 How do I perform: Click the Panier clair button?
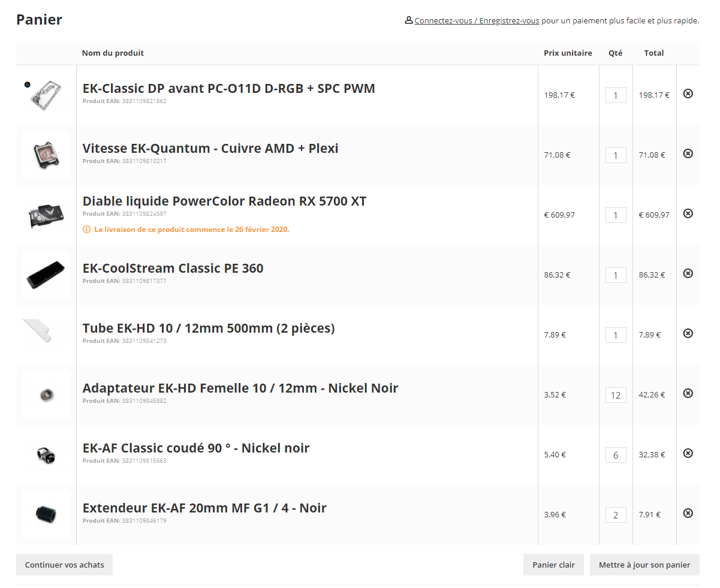[553, 565]
